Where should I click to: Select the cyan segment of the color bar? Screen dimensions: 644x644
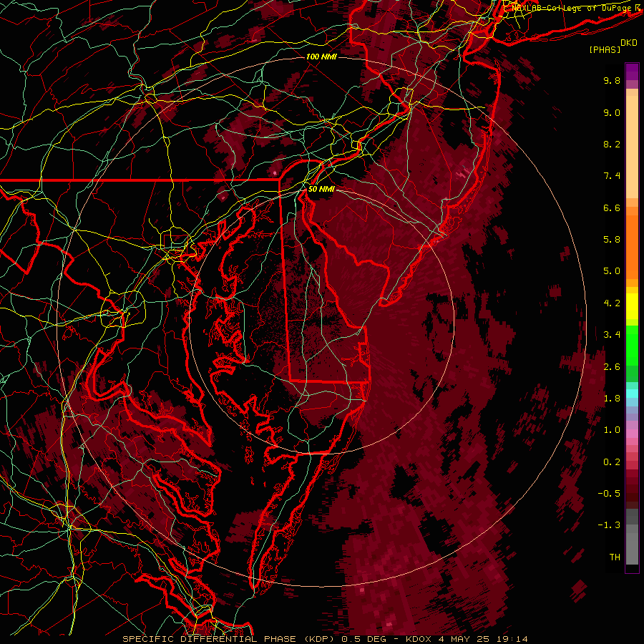[632, 393]
